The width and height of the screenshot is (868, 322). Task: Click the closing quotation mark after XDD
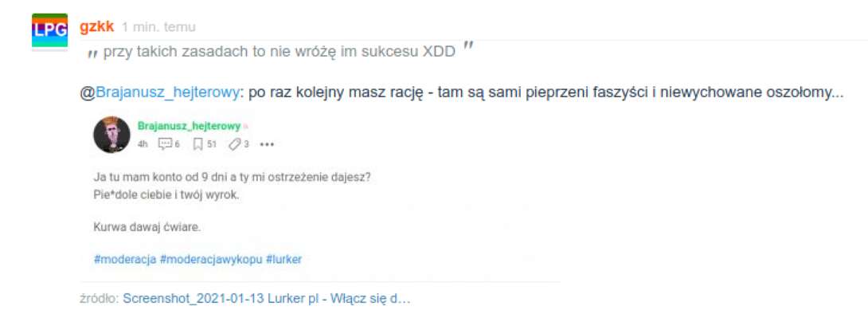tap(468, 47)
